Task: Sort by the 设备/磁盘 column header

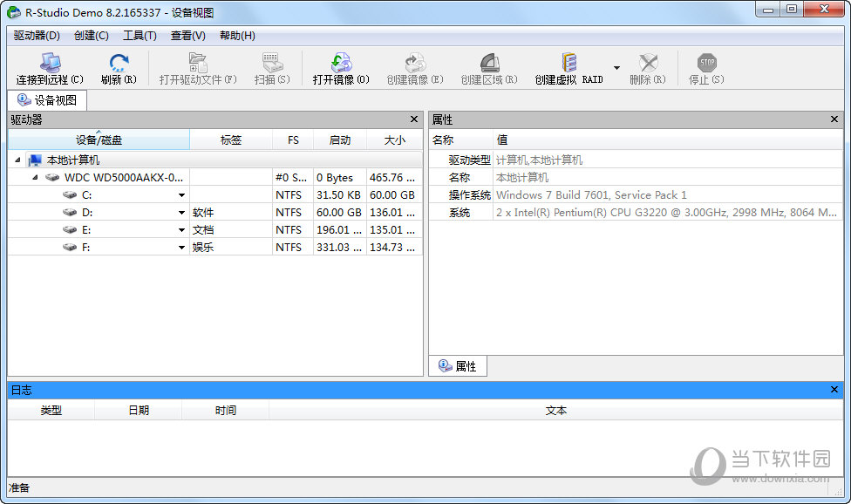Action: click(x=99, y=140)
